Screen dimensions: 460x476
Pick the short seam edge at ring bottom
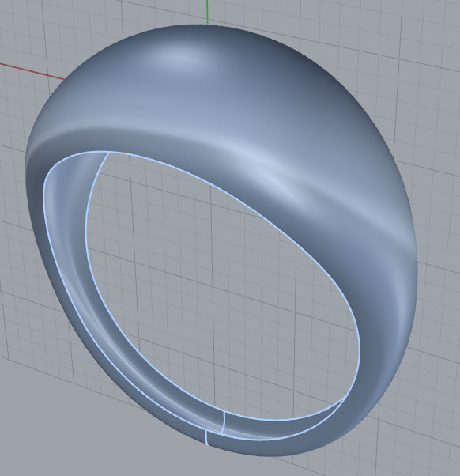point(206,437)
